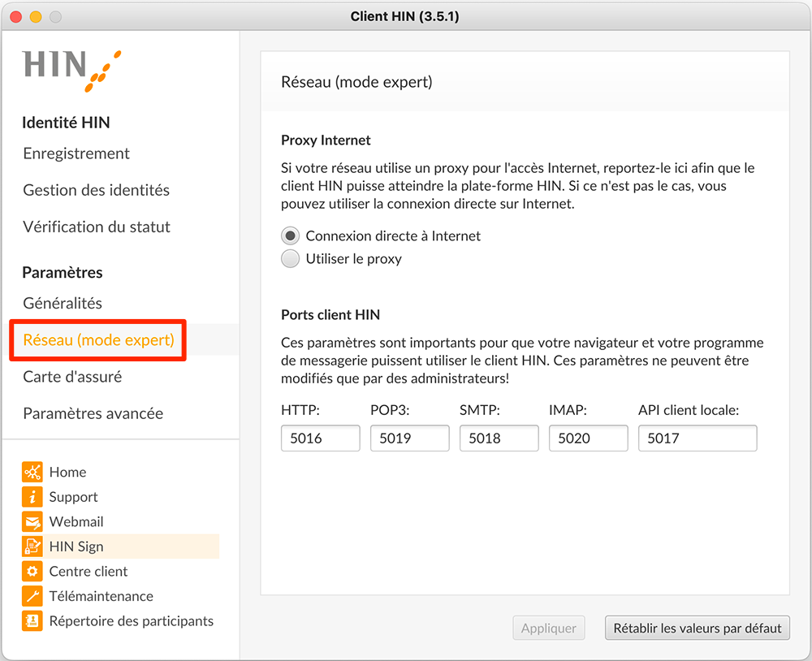
Task: Click the Paramètres heading in the sidebar
Action: [x=63, y=273]
